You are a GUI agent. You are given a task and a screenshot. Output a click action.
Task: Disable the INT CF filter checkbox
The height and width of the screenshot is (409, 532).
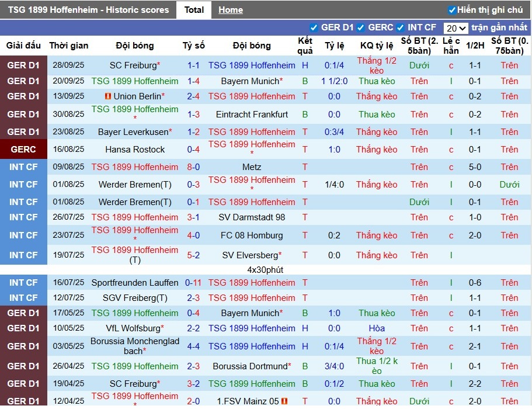click(x=401, y=27)
